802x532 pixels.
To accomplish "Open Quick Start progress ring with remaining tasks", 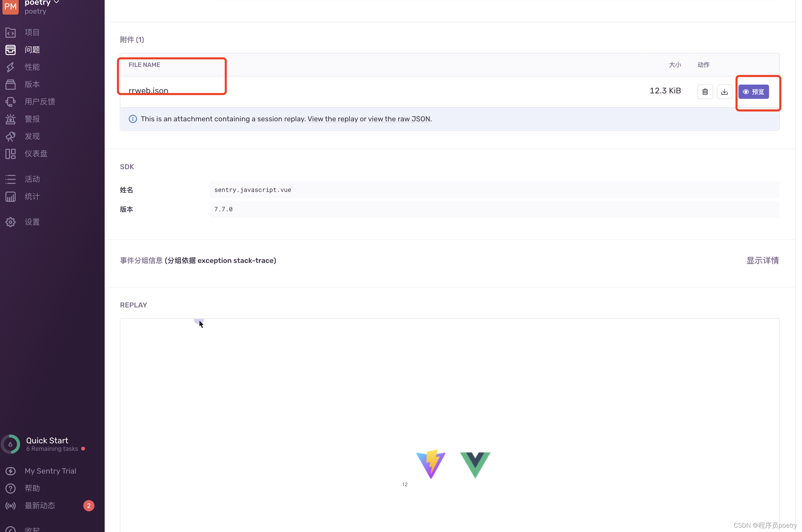I will pyautogui.click(x=11, y=444).
